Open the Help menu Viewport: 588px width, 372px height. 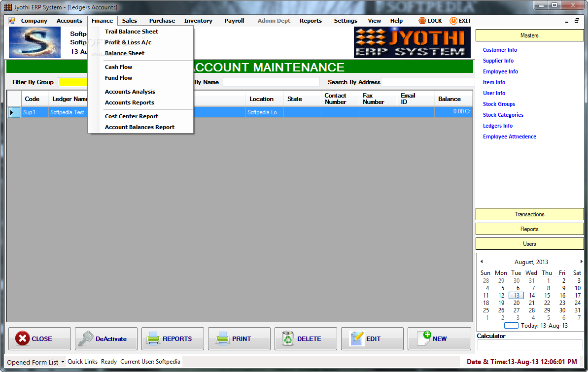click(x=396, y=21)
